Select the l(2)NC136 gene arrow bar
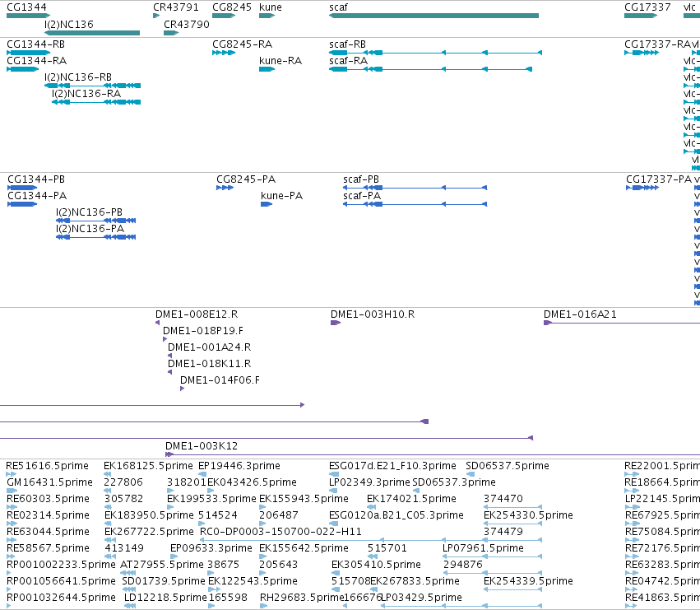 [x=92, y=33]
